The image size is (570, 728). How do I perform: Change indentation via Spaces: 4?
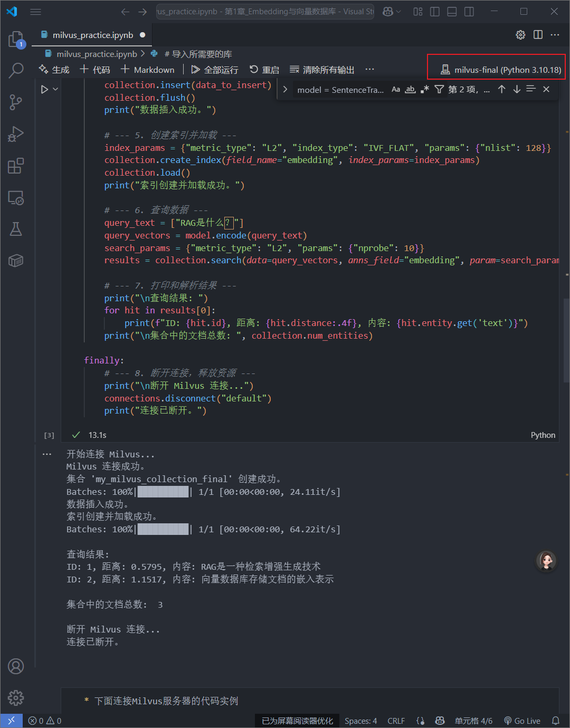click(361, 721)
